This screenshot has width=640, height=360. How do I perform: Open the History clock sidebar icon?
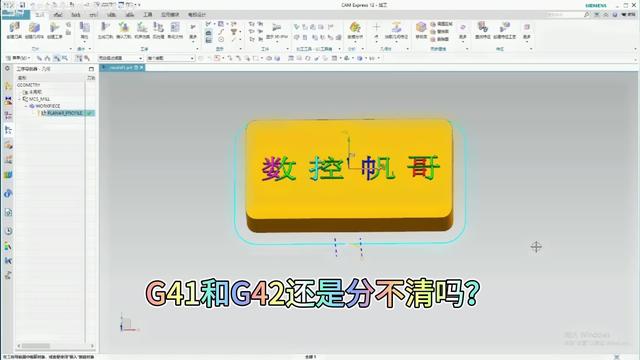(8, 231)
